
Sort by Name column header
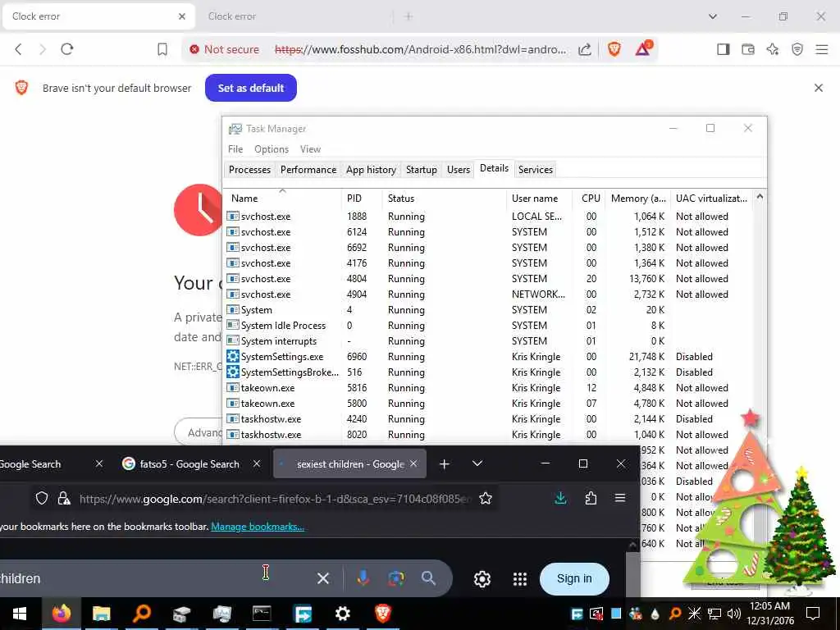tap(282, 199)
